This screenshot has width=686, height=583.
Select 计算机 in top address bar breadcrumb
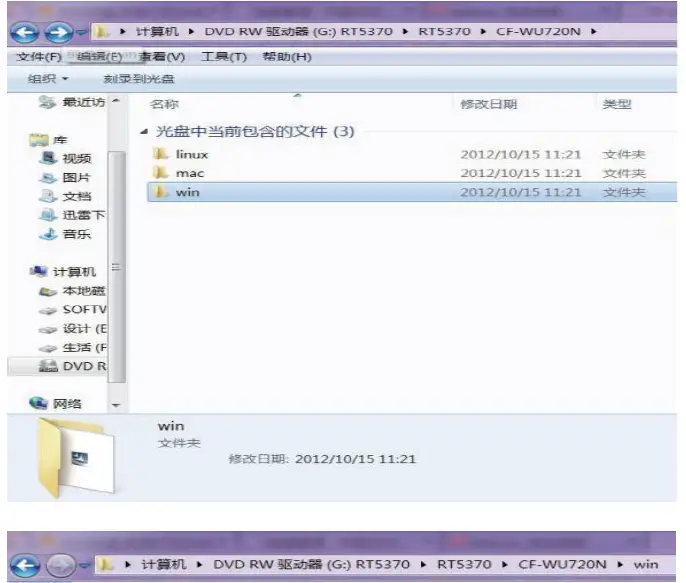click(157, 31)
